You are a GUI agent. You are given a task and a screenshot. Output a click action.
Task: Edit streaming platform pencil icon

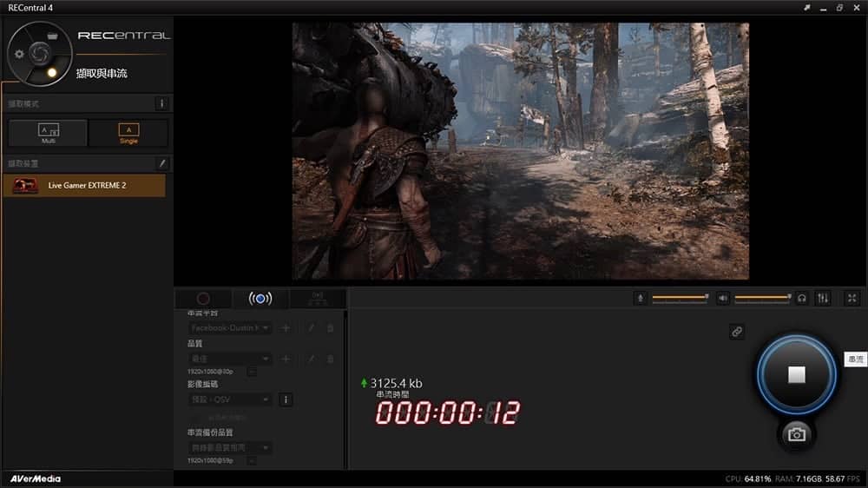tap(311, 328)
